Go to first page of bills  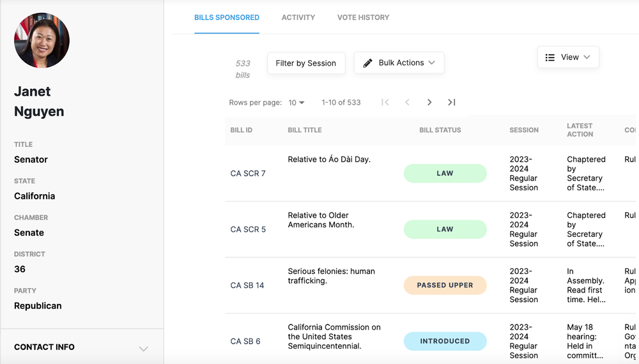[385, 102]
